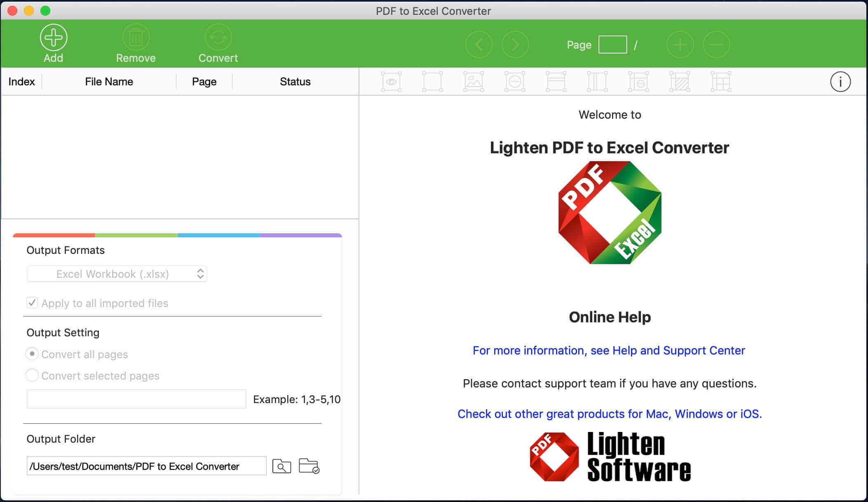This screenshot has width=868, height=502.
Task: Click the remove table line tool
Action: pyautogui.click(x=638, y=82)
